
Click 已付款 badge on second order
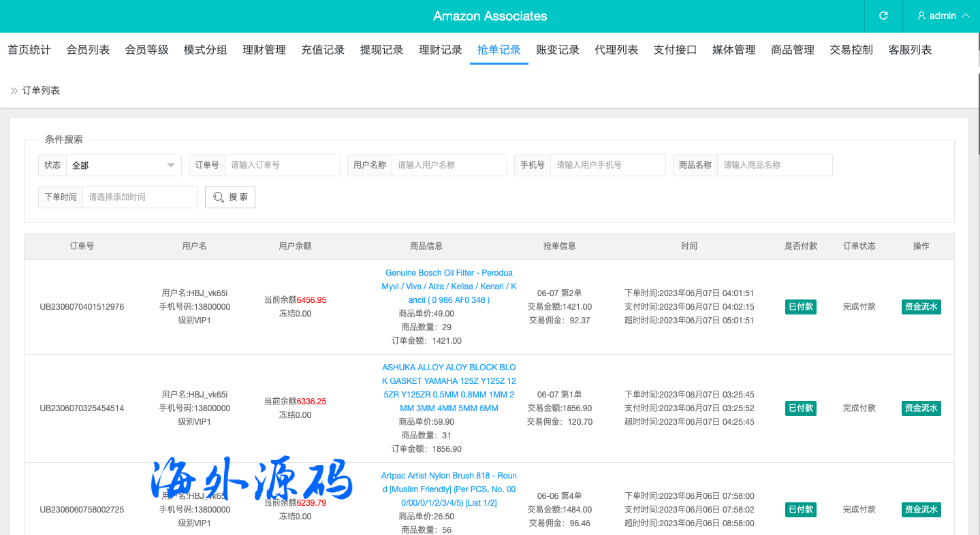[800, 408]
